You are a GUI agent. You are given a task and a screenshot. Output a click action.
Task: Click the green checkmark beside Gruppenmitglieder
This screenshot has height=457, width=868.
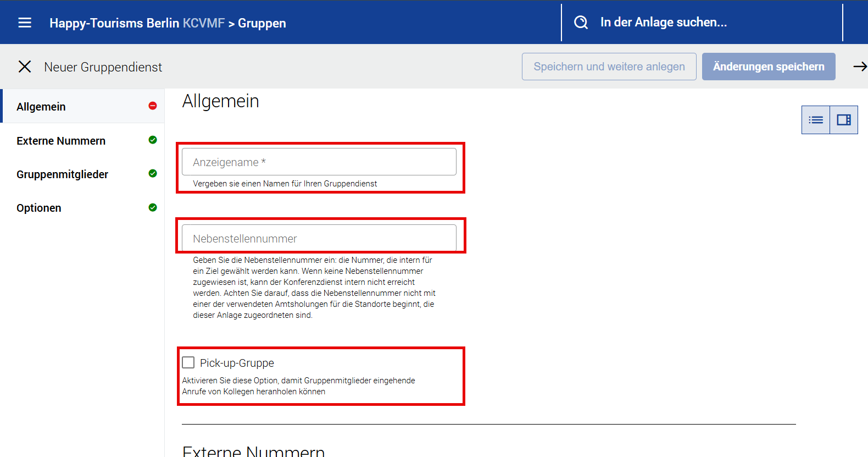[153, 174]
